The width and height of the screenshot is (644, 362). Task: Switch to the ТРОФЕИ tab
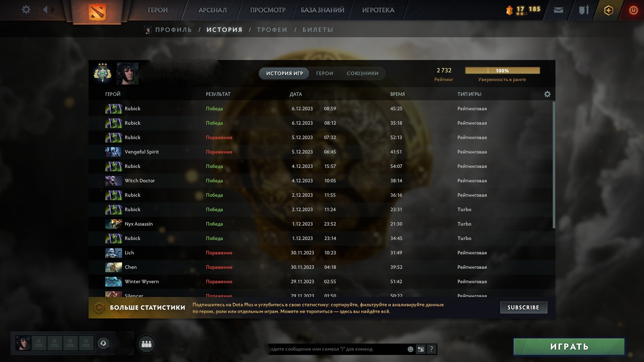coord(272,30)
